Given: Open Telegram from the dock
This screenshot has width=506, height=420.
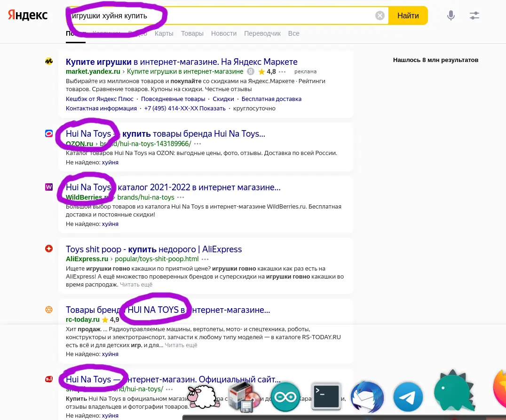Looking at the screenshot, I should (x=408, y=396).
